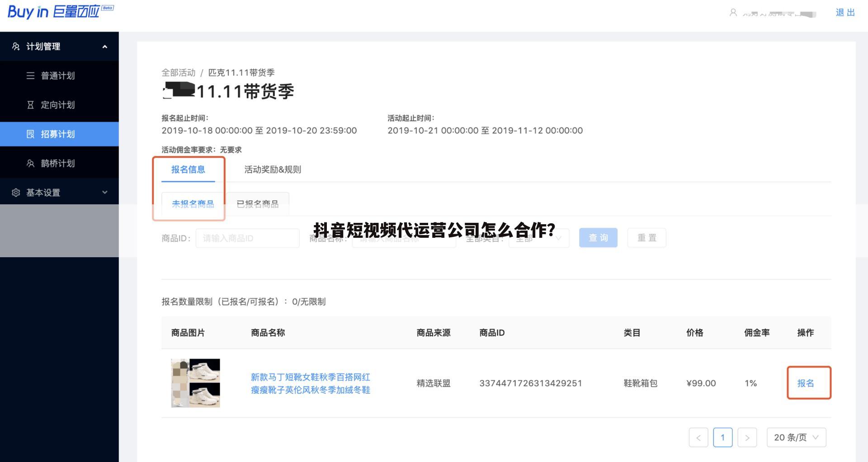Click the 基本设置 gear icon
The image size is (868, 462).
(16, 193)
